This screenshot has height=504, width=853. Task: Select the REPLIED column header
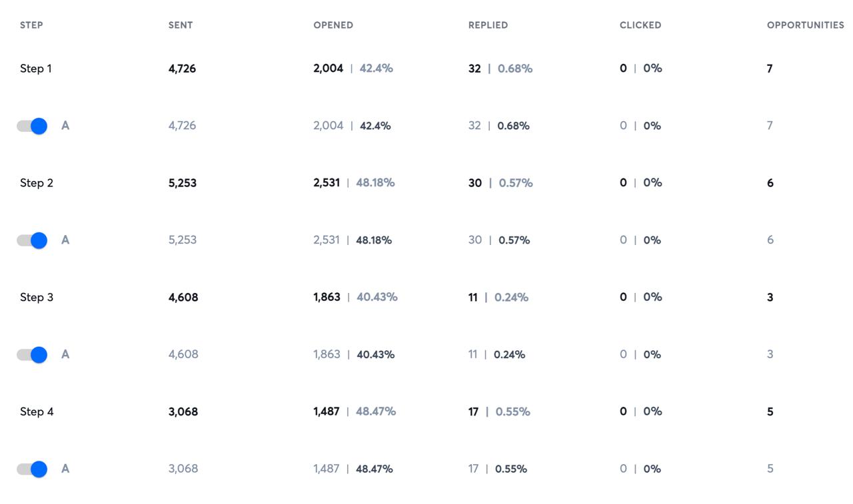[488, 25]
